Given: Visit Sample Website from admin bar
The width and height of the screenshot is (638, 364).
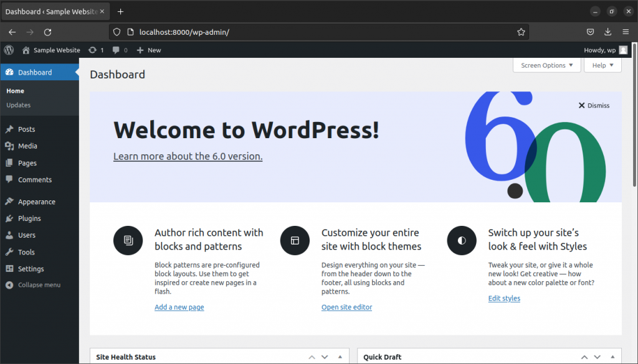Looking at the screenshot, I should [x=51, y=50].
